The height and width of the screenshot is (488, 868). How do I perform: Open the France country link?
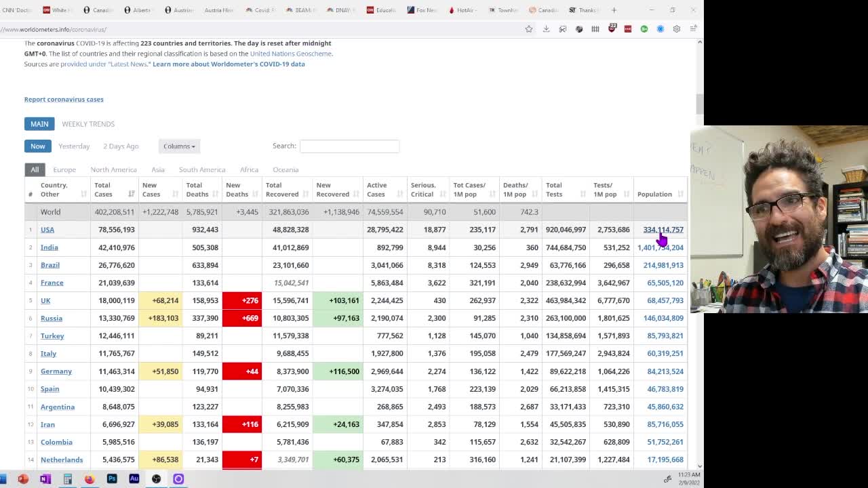pos(52,283)
